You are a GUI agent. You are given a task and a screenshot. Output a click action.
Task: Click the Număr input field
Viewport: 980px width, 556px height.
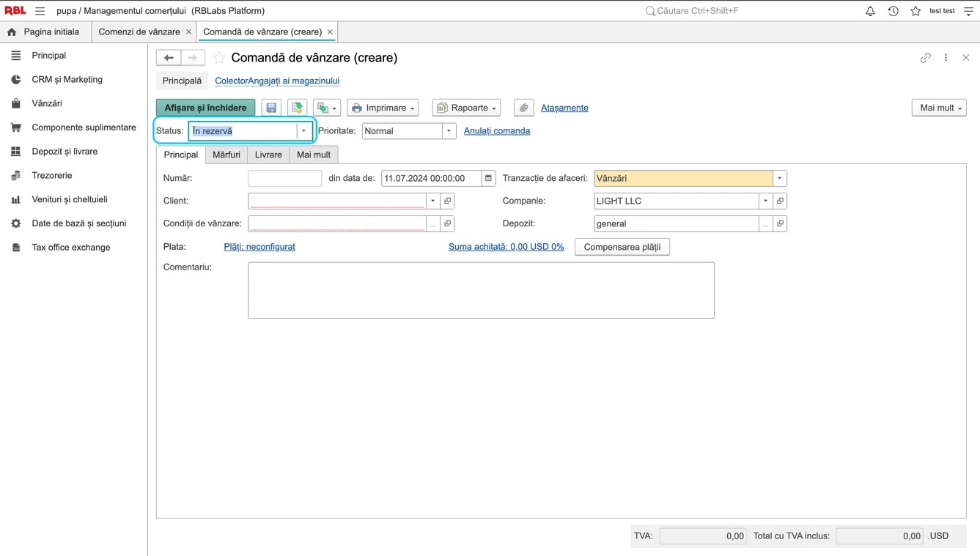pyautogui.click(x=284, y=178)
